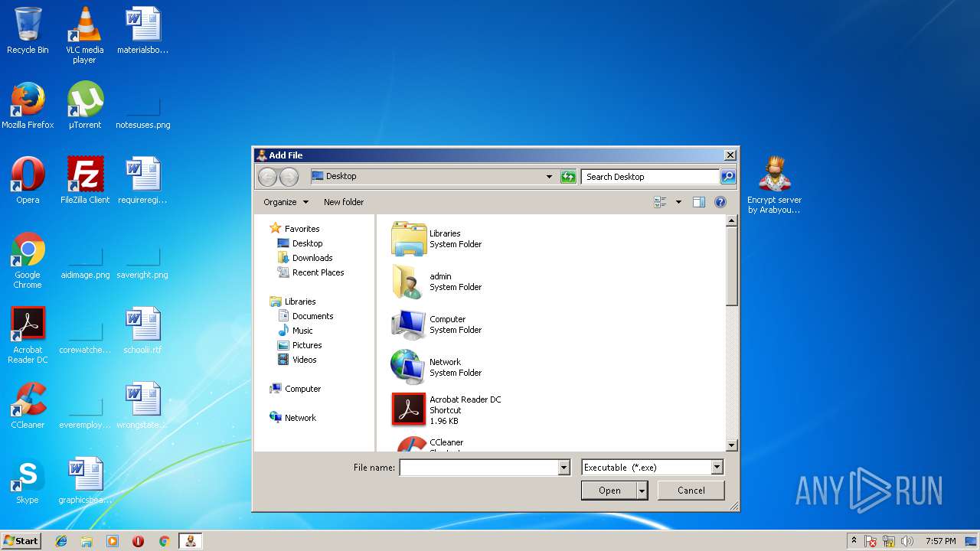Select Acrobat Reader DC shortcut in file list
This screenshot has height=551, width=980.
[446, 409]
